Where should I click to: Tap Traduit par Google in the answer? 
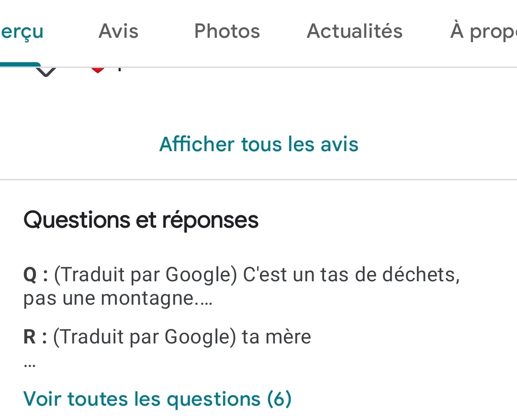pyautogui.click(x=145, y=337)
